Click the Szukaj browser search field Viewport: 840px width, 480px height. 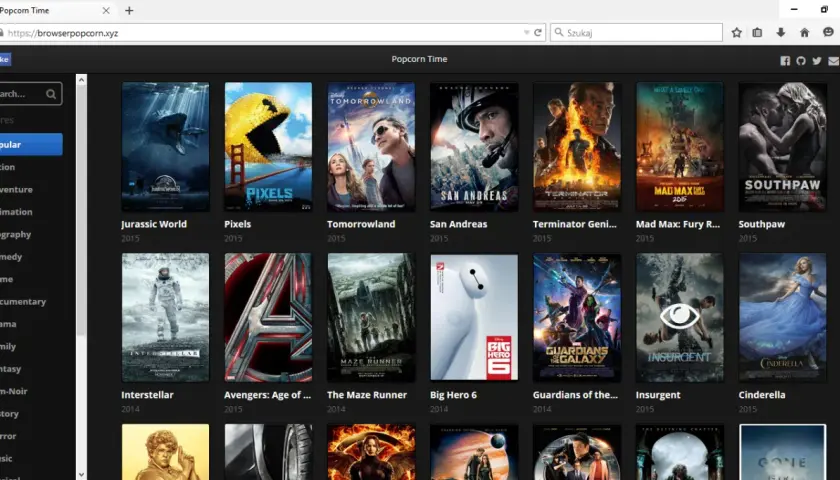636,33
